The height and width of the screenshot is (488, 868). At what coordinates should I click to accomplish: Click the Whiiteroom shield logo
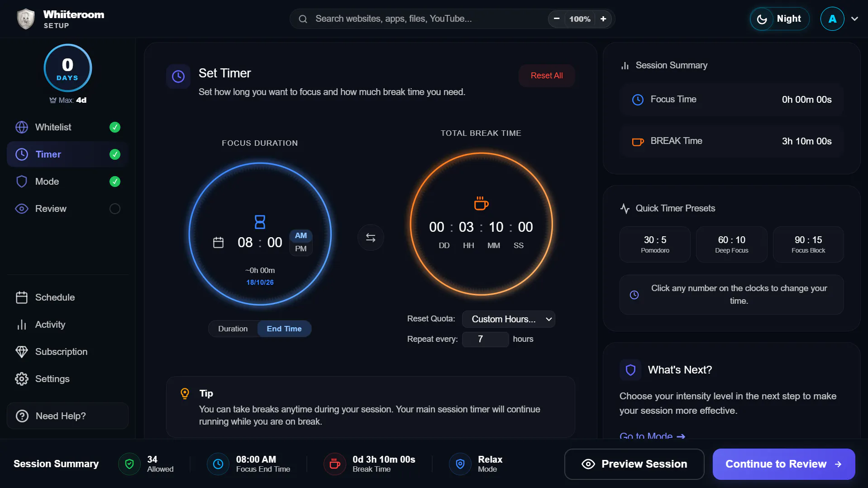(26, 19)
